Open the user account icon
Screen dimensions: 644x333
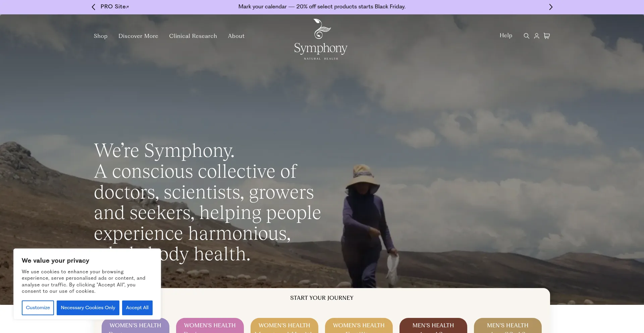pos(537,36)
